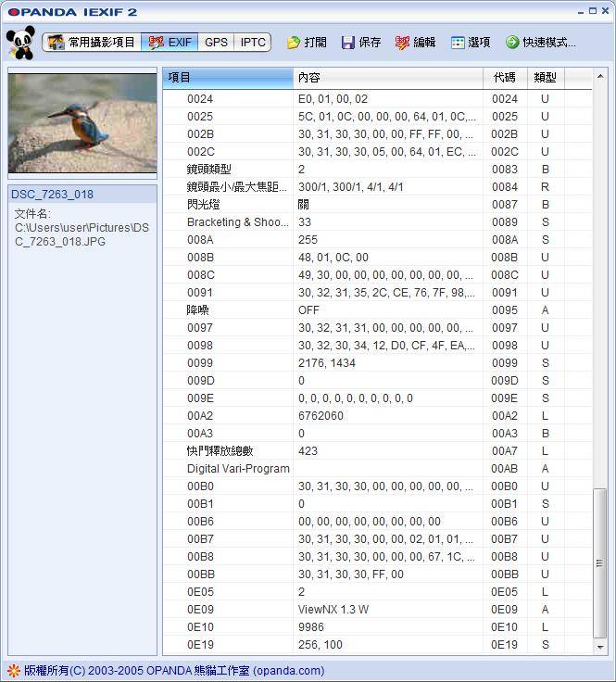This screenshot has width=616, height=682.
Task: Click the value 256, 100
Action: coord(321,645)
